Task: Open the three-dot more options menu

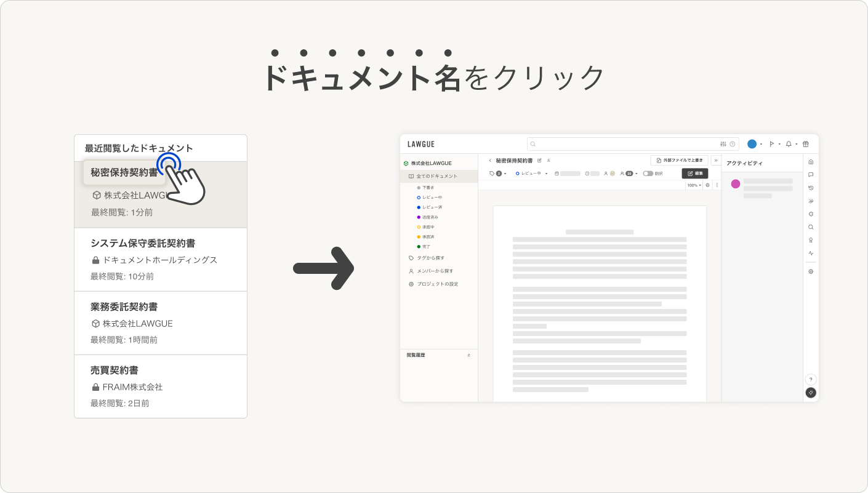Action: (x=717, y=185)
